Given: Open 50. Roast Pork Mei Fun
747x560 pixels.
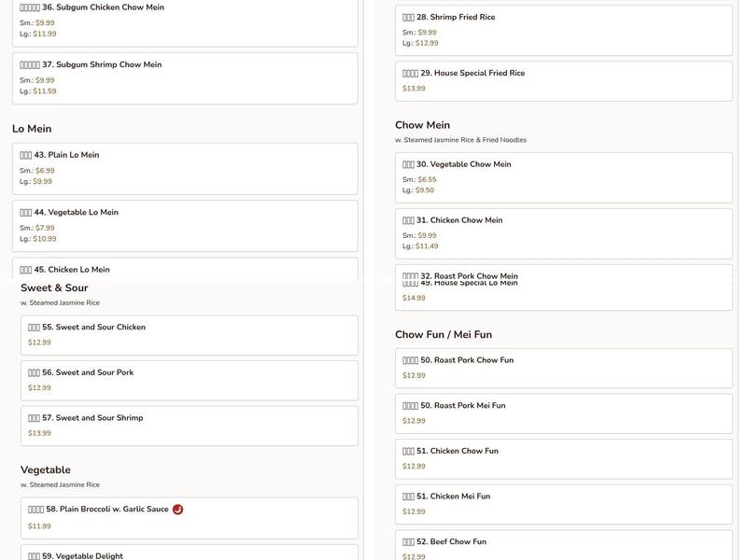Looking at the screenshot, I should 564,413.
